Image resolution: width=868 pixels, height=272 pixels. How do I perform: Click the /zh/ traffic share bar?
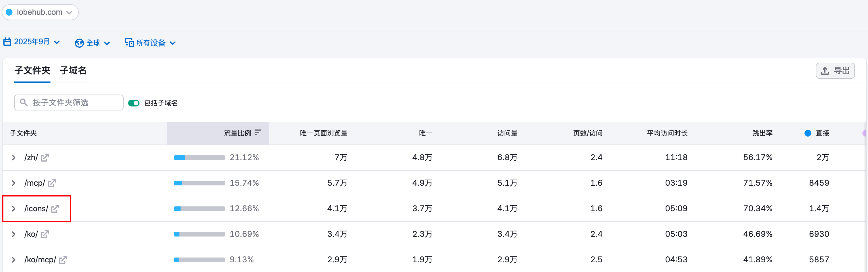(199, 158)
